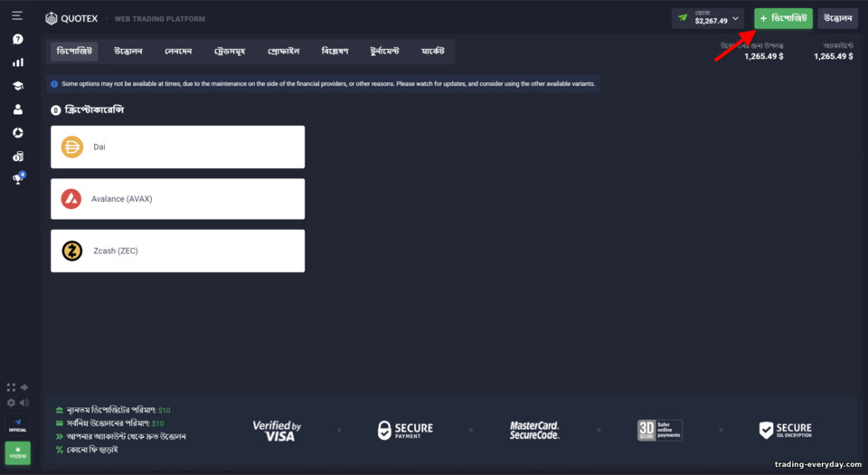Viewport: 868px width, 475px height.
Task: Select Dai cryptocurrency deposit option
Action: click(x=178, y=147)
